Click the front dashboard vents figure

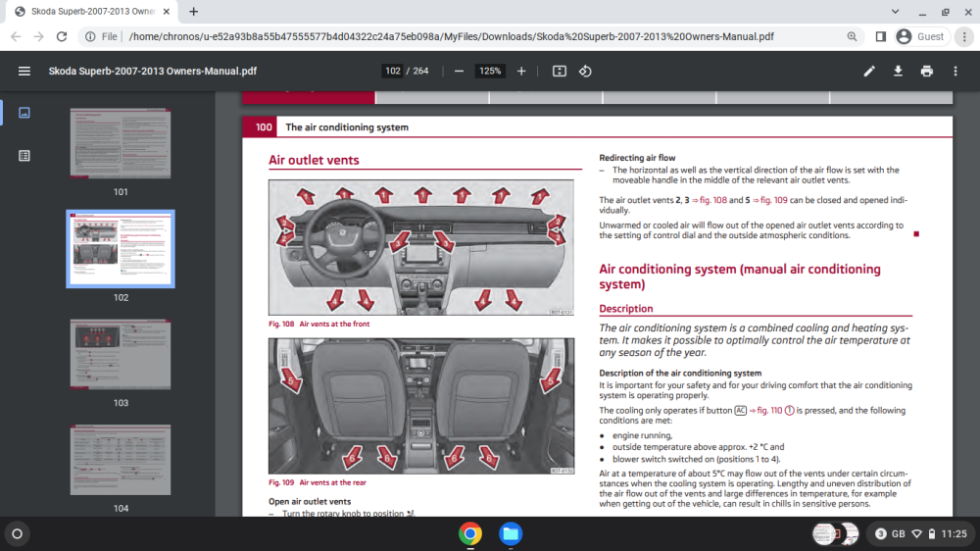(421, 248)
